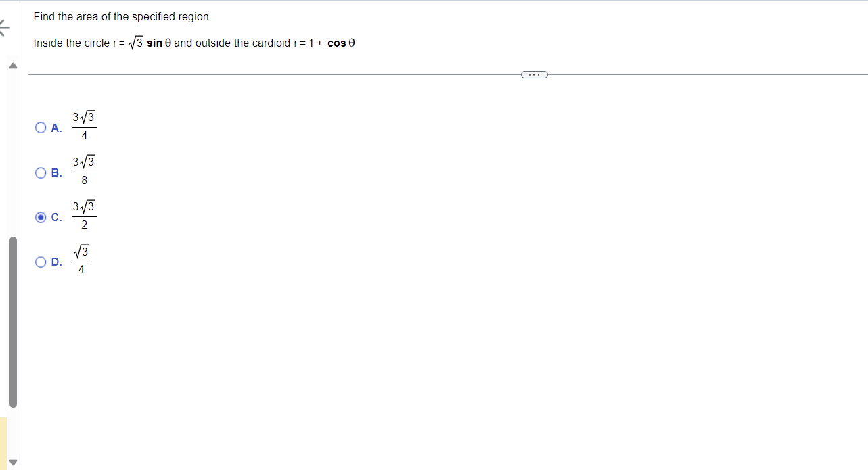This screenshot has height=470, width=868.
Task: Select radio button for option A
Action: pos(41,128)
